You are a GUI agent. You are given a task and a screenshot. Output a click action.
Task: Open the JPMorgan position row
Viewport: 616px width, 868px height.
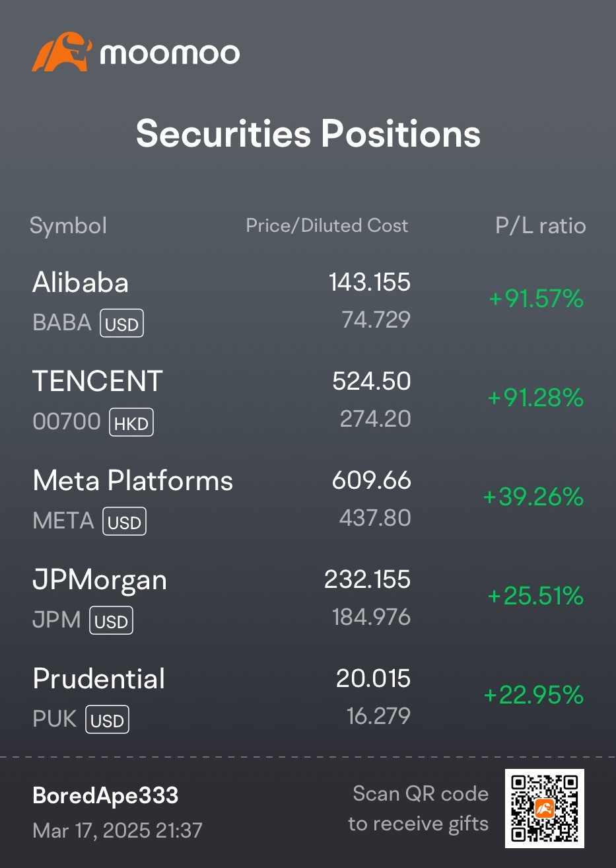[308, 598]
